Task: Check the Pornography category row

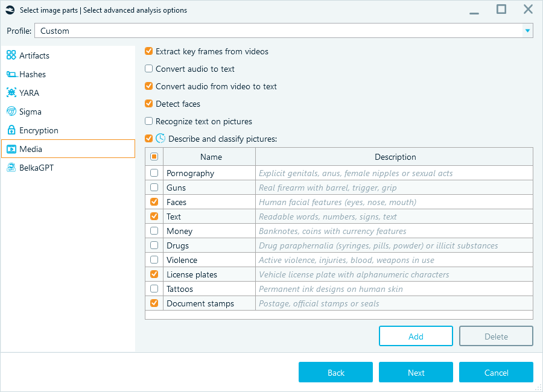Action: [x=154, y=173]
